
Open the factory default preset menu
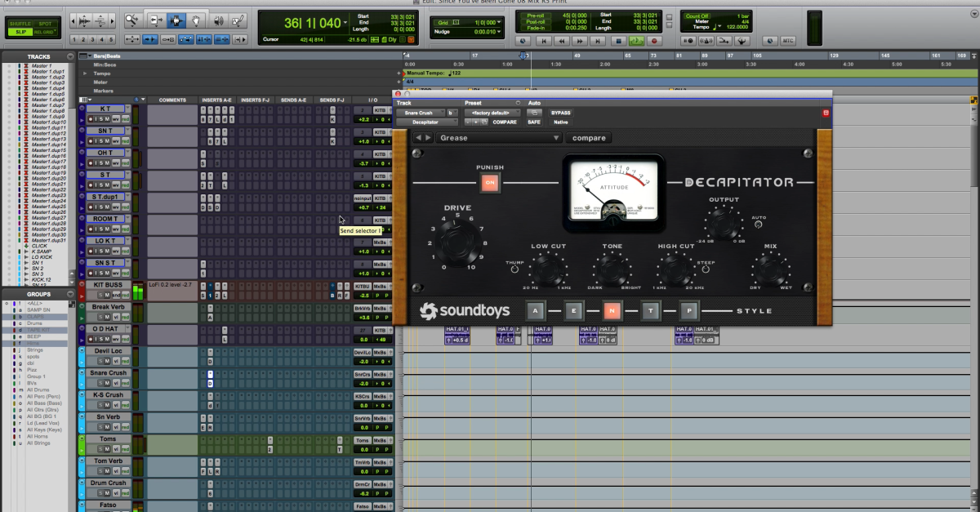[x=491, y=113]
